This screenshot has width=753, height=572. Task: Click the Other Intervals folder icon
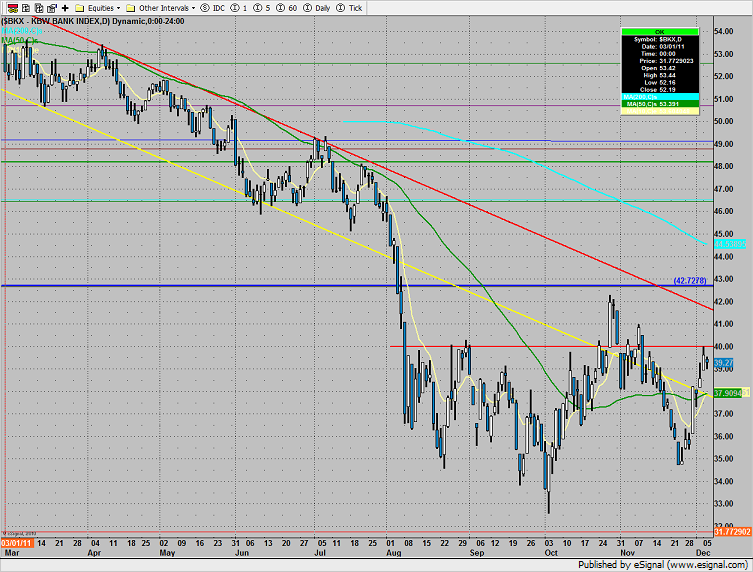(x=131, y=6)
